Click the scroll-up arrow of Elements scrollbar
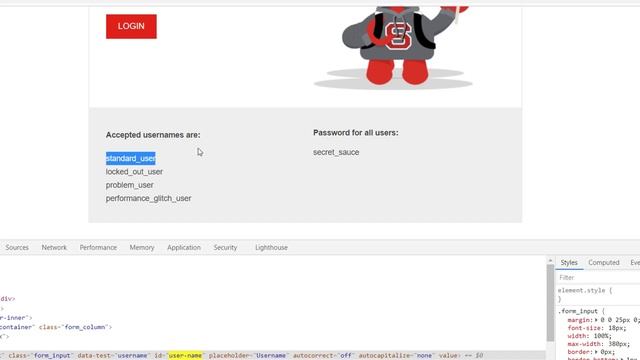 point(550,260)
